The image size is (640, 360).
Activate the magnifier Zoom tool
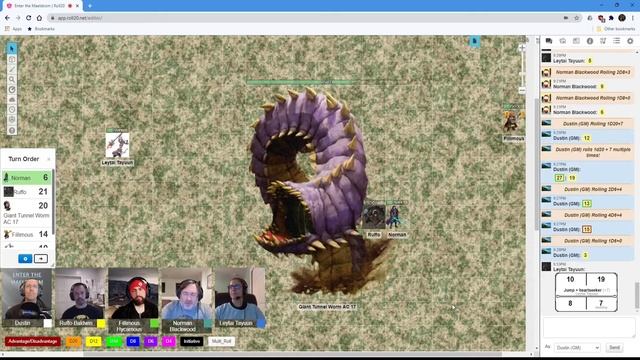pyautogui.click(x=12, y=80)
